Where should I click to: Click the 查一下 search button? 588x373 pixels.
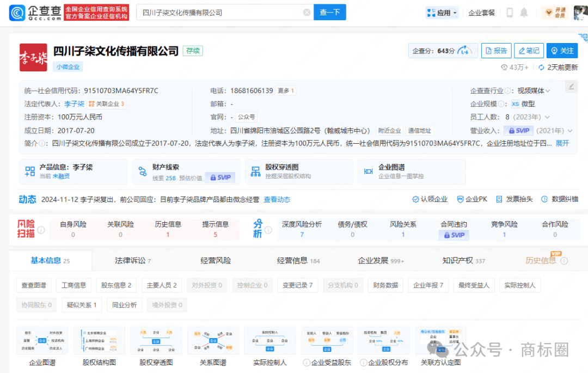(329, 13)
